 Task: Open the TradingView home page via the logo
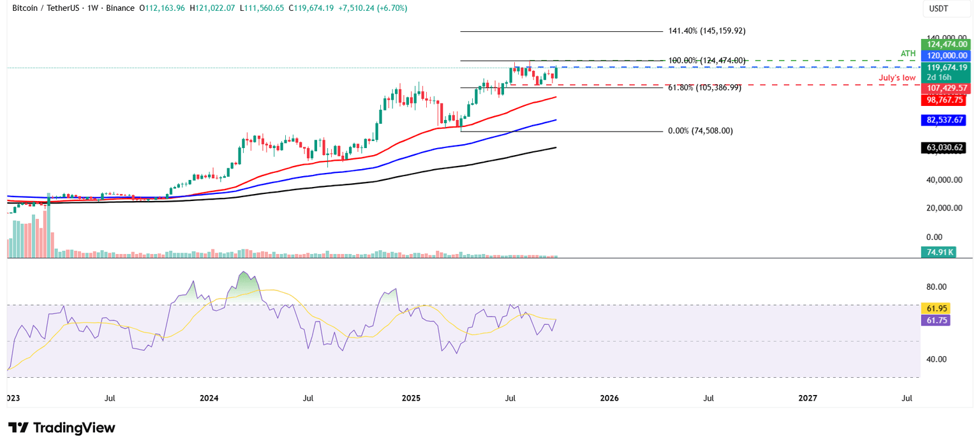click(x=61, y=428)
